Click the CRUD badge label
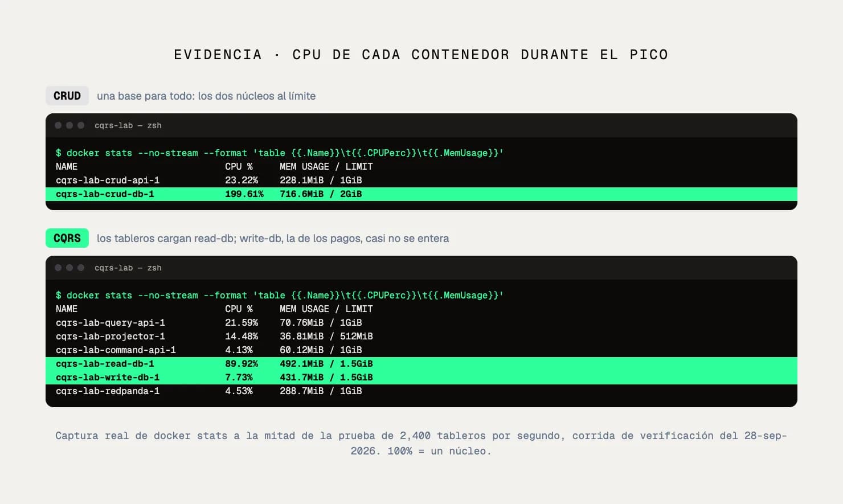The width and height of the screenshot is (843, 504). [67, 96]
